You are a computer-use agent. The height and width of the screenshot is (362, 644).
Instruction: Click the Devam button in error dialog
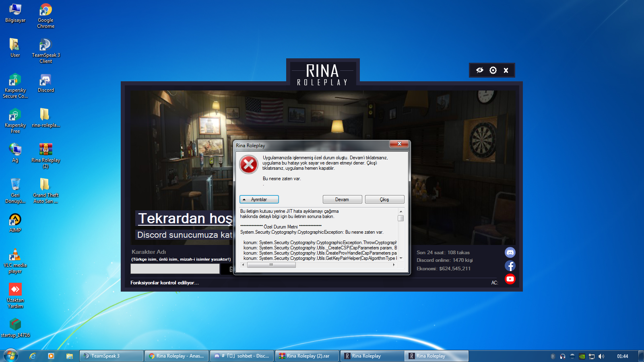(342, 200)
